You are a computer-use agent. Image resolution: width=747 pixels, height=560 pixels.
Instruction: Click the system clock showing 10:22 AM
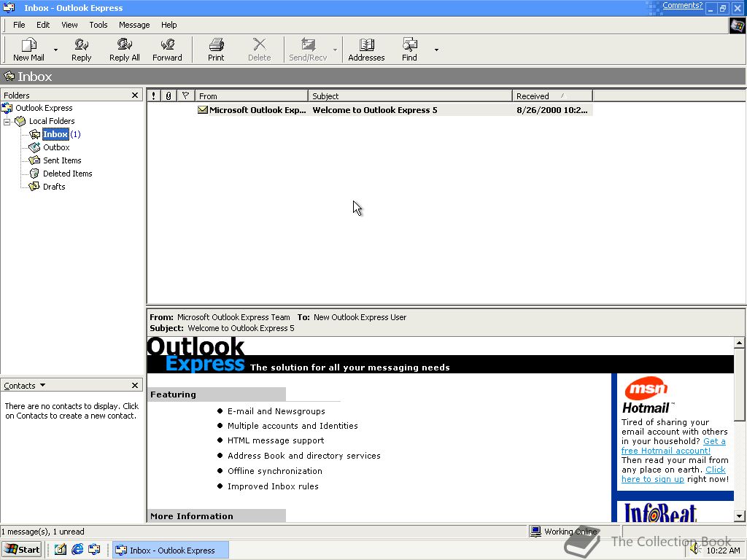pos(723,551)
